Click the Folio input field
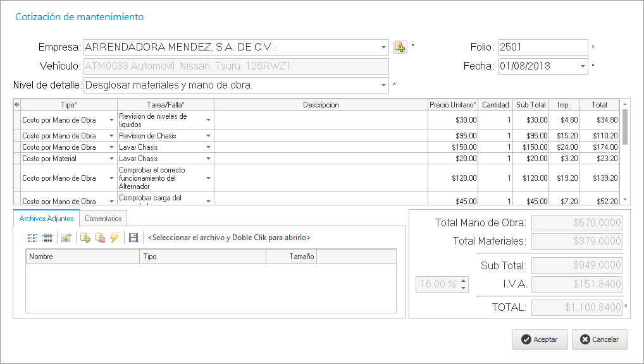The width and height of the screenshot is (644, 364). 543,47
